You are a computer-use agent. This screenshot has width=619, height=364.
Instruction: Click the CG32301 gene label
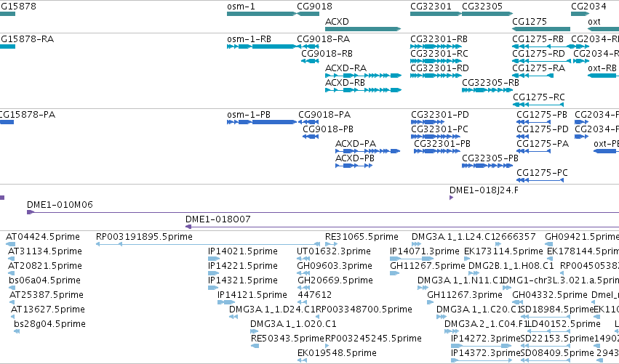431,7
